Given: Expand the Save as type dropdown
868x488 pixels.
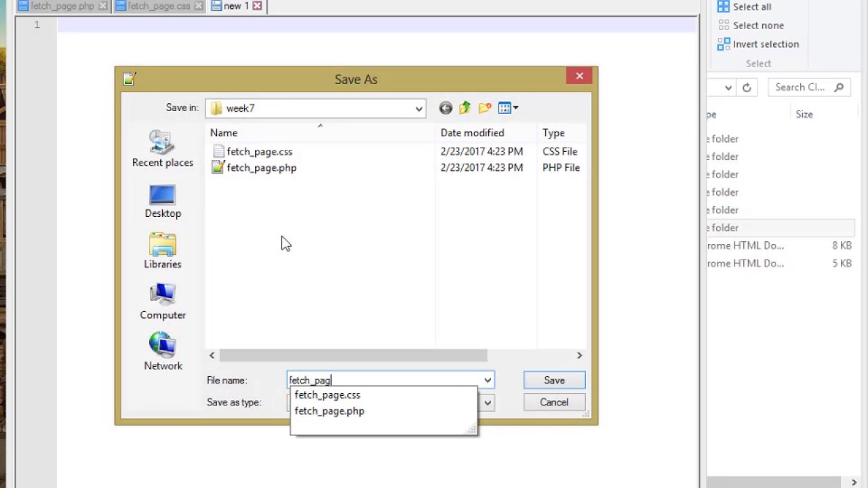Looking at the screenshot, I should 488,403.
